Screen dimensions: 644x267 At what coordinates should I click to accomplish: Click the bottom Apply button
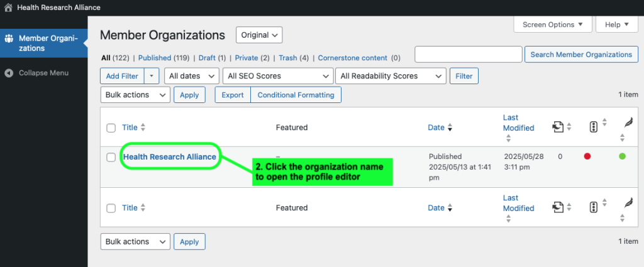[x=189, y=242]
